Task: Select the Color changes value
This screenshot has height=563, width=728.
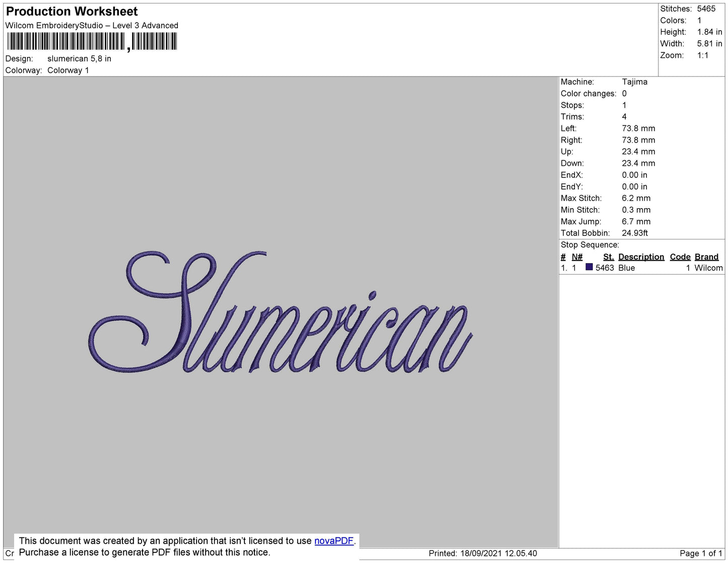Action: 624,94
